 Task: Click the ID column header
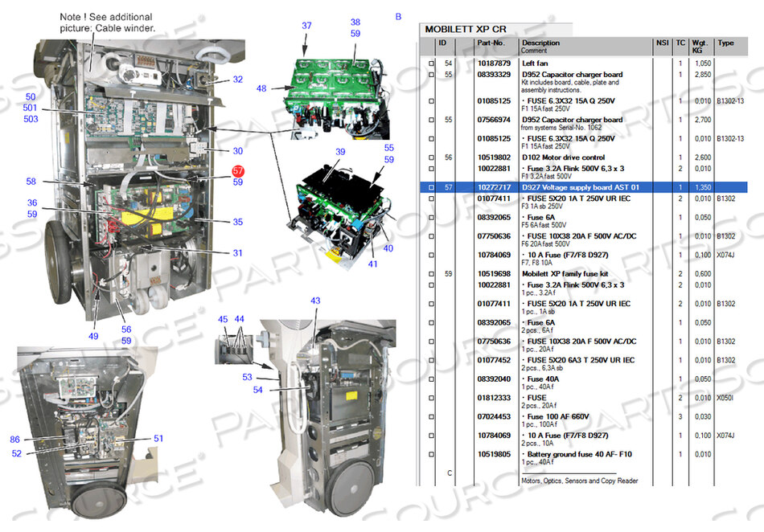click(x=442, y=43)
